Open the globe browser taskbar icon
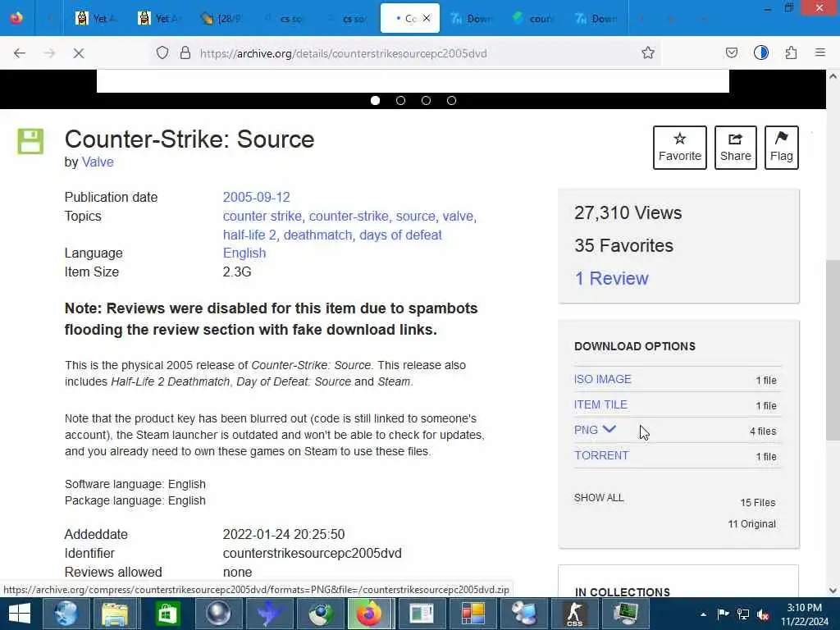Viewport: 840px width, 630px height. [x=66, y=614]
